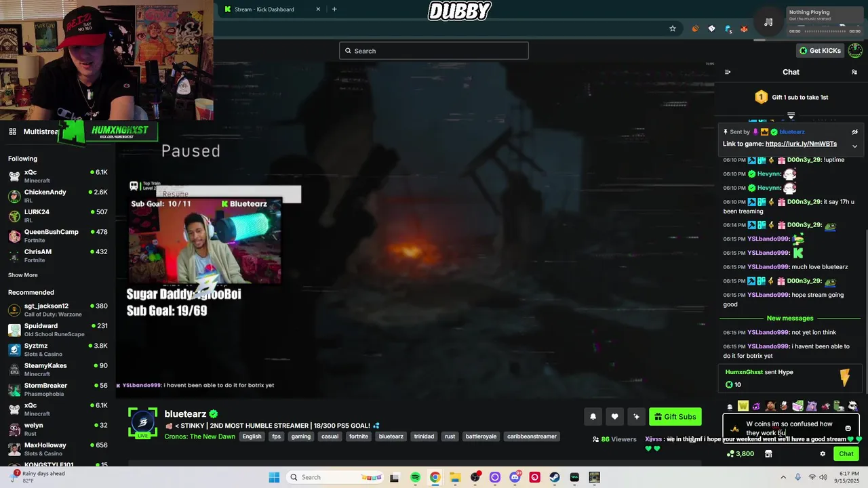Click the green Chat send button
The height and width of the screenshot is (488, 868).
click(x=846, y=454)
